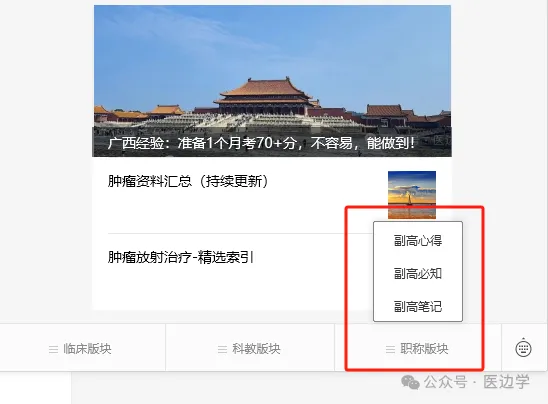Open article 肿瘤放射治疗-精选索引

181,257
